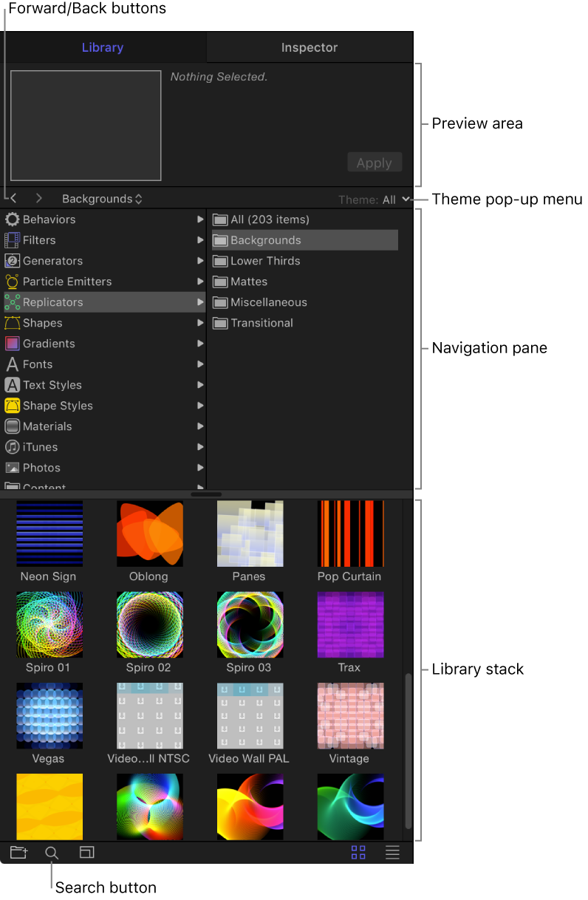Switch library stack to list view
The height and width of the screenshot is (900, 588).
(x=392, y=853)
